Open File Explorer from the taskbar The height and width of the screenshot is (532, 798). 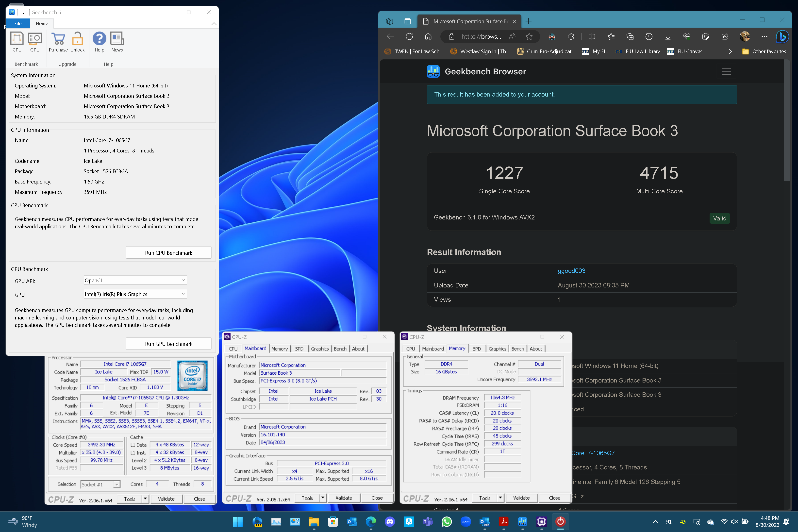click(314, 521)
